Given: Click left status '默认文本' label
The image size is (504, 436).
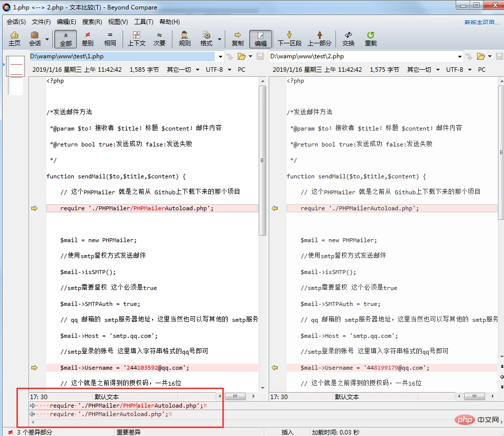Looking at the screenshot, I should point(107,397).
